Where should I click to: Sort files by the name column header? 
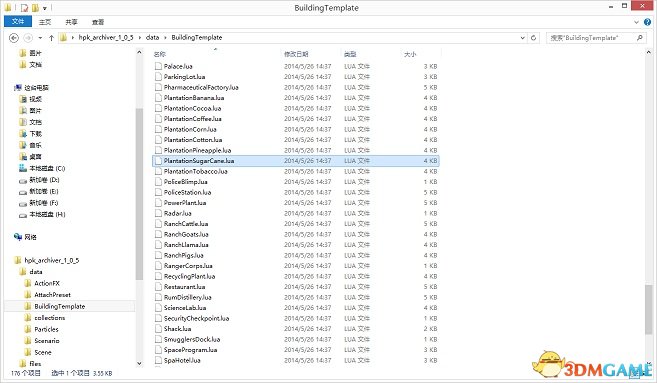pyautogui.click(x=160, y=54)
